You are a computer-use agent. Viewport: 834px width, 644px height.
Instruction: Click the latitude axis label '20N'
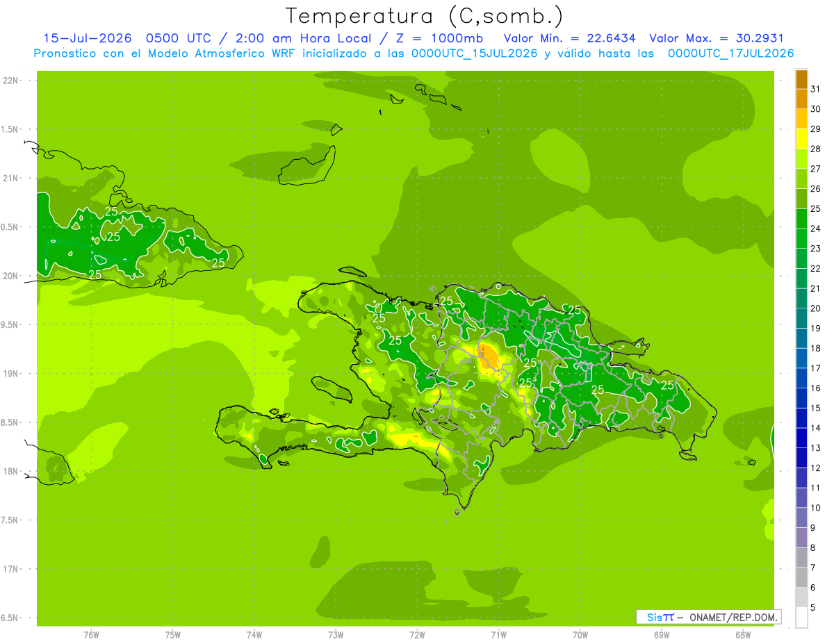pos(11,276)
